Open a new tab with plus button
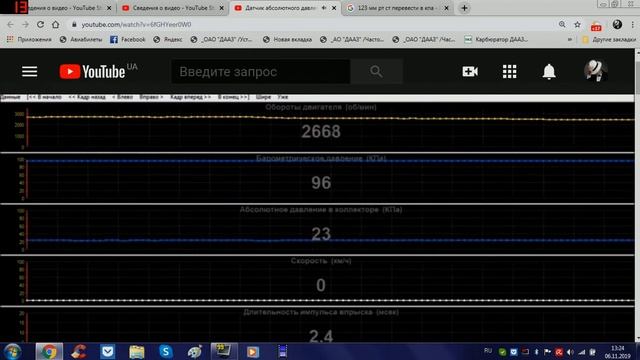The image size is (640, 360). pyautogui.click(x=464, y=8)
